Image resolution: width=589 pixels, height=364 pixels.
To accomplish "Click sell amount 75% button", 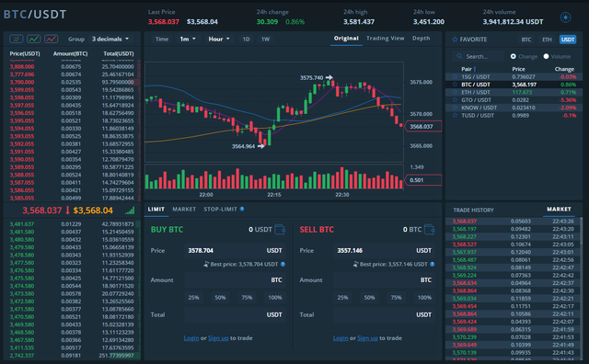I will click(396, 297).
